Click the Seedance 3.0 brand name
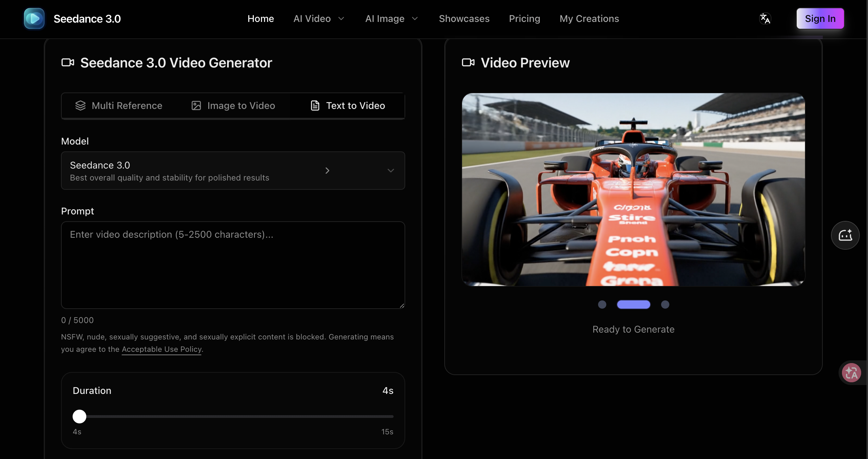Screen dimensions: 868x459 tap(87, 18)
